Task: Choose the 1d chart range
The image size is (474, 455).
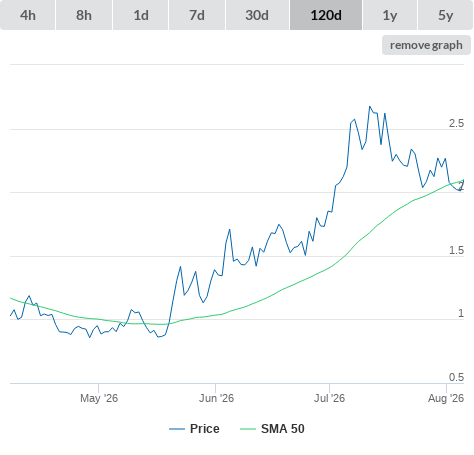Action: tap(141, 15)
